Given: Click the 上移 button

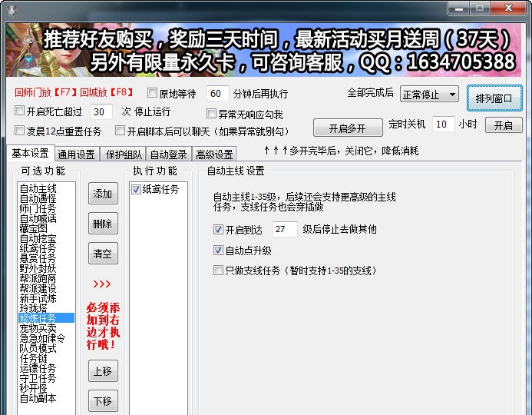Looking at the screenshot, I should [103, 371].
